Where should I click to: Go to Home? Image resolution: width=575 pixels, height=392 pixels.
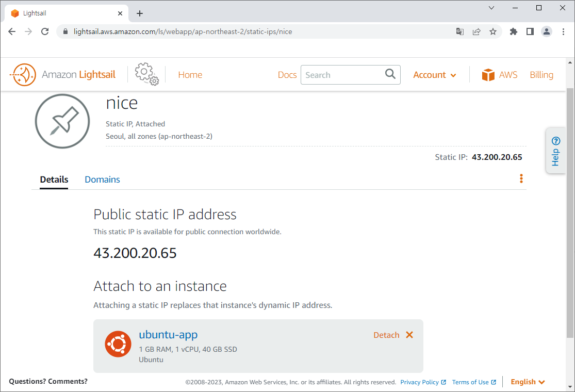click(190, 75)
